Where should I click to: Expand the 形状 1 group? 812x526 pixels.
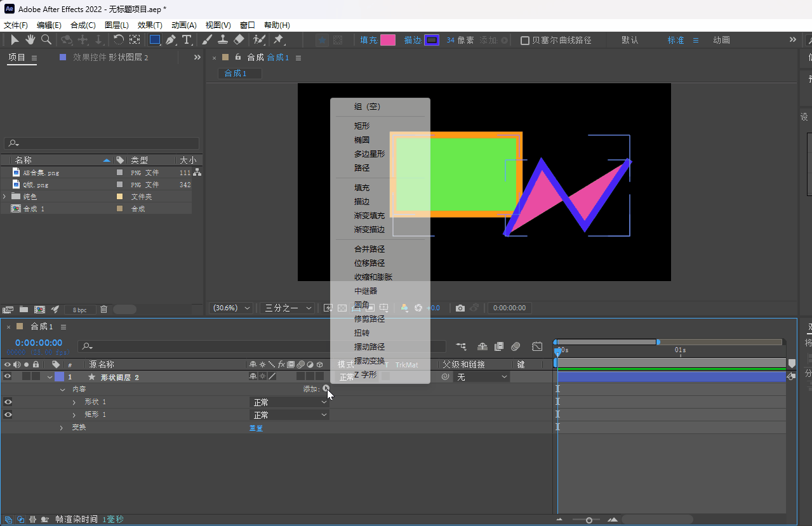(74, 402)
